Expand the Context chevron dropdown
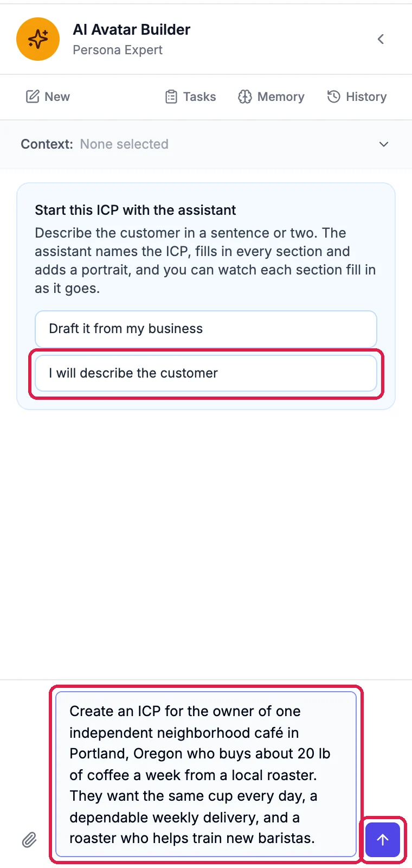This screenshot has height=868, width=412. coord(384,144)
